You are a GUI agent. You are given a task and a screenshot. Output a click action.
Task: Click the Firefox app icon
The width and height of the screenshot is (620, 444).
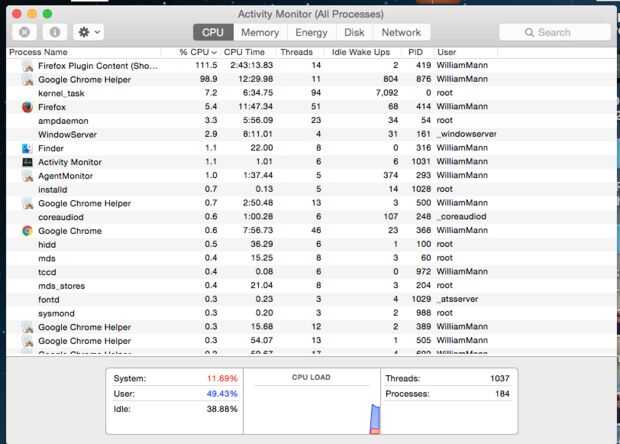tap(27, 107)
